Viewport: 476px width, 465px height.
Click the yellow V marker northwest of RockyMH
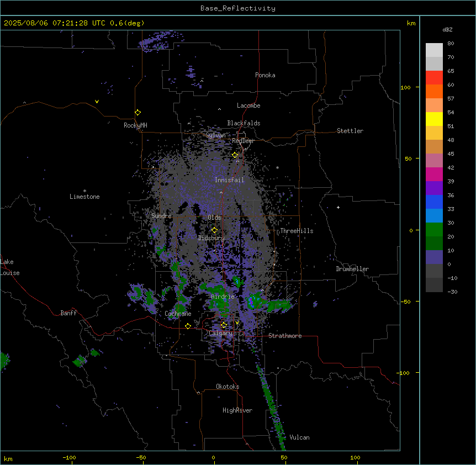point(97,102)
